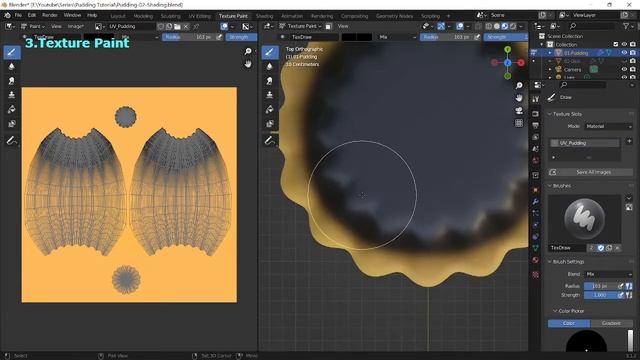
Task: Click the pan hand icon in image editor
Action: point(248,64)
